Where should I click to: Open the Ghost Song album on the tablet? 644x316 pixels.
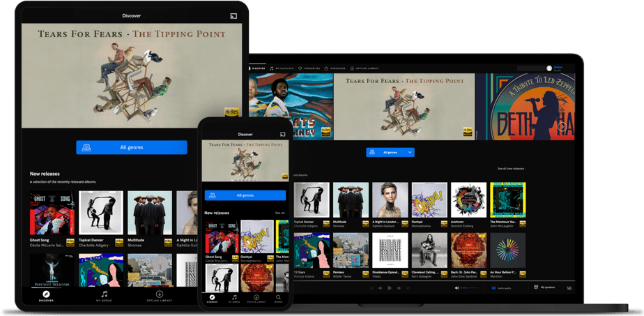tap(52, 213)
